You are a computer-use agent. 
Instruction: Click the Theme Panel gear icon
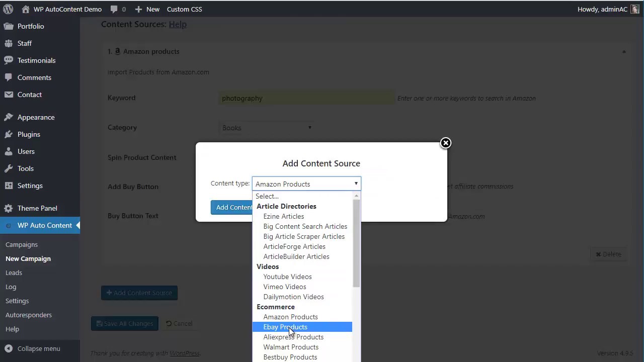point(9,208)
